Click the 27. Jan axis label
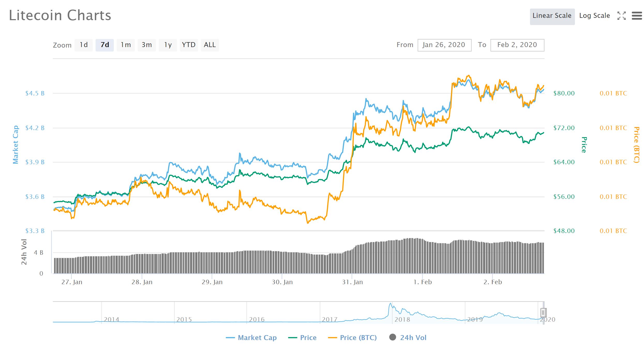Viewport: 644px width, 347px height. (x=72, y=282)
